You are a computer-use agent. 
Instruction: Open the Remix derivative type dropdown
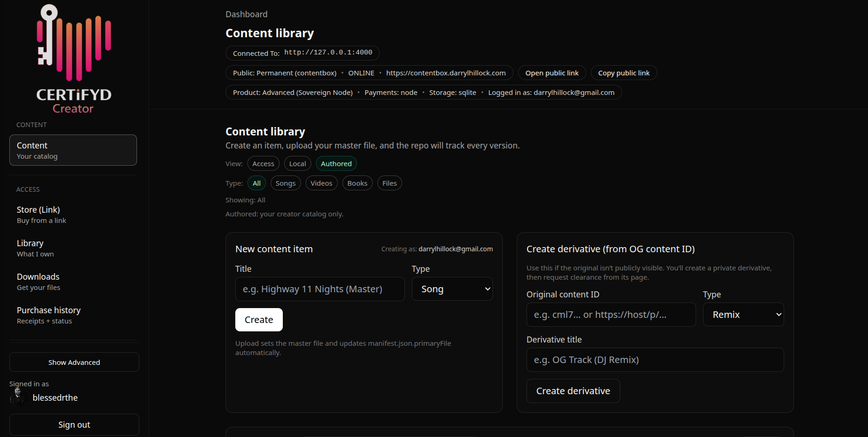click(743, 314)
